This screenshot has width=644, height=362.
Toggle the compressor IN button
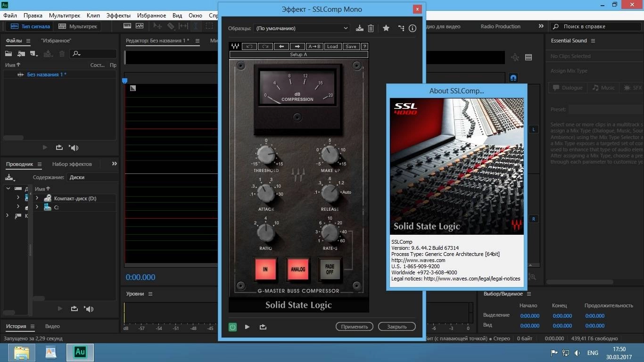click(265, 269)
